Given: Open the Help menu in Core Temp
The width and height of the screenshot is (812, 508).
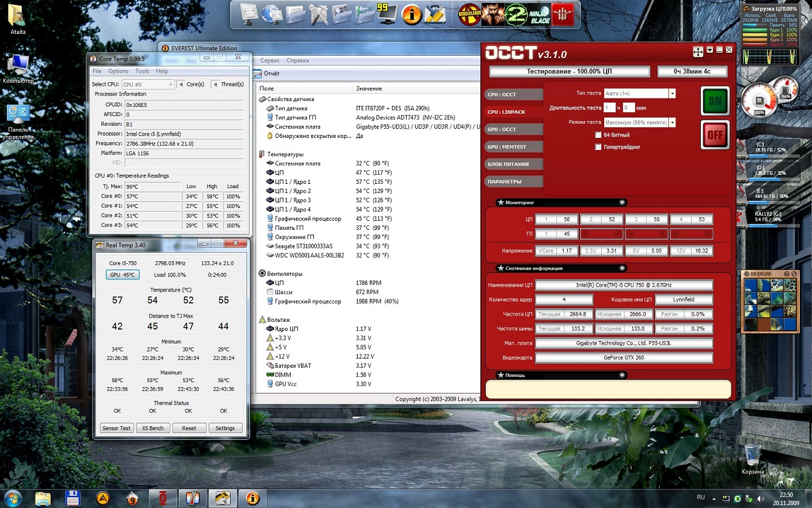Looking at the screenshot, I should (163, 71).
